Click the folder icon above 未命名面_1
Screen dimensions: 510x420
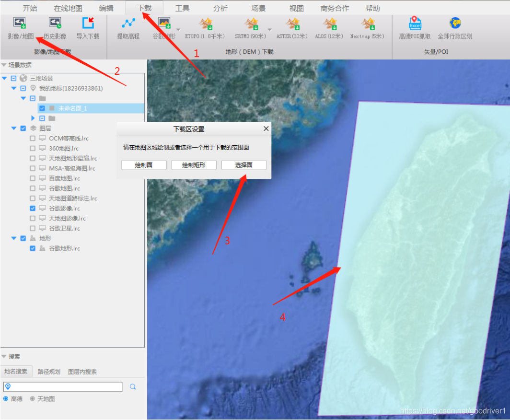click(42, 98)
